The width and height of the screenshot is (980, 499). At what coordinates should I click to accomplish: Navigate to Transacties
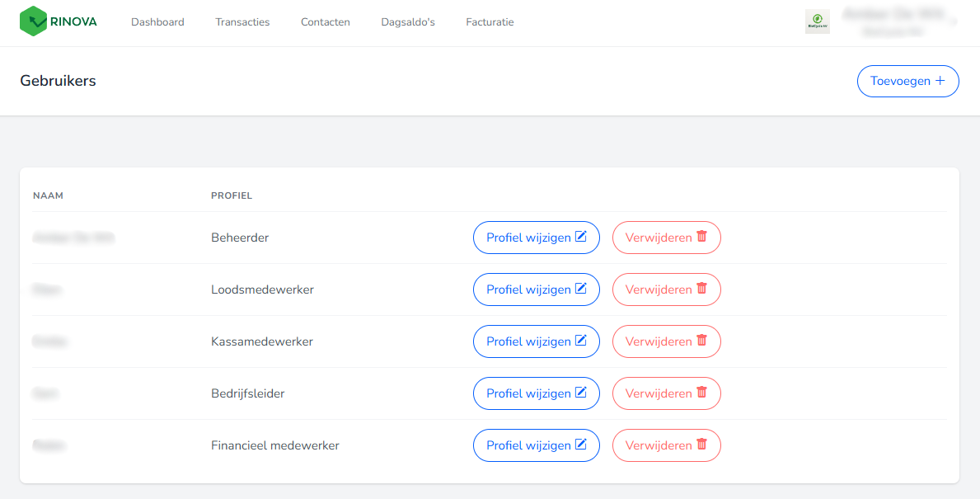click(242, 22)
